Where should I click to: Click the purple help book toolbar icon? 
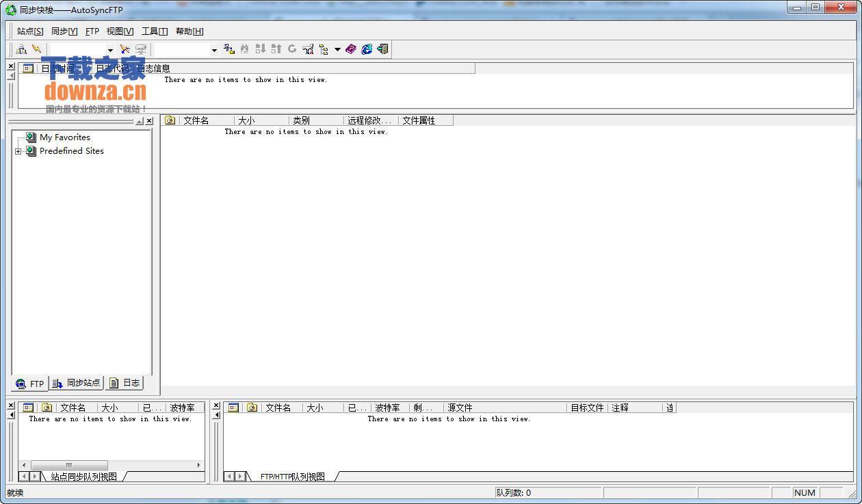(350, 49)
